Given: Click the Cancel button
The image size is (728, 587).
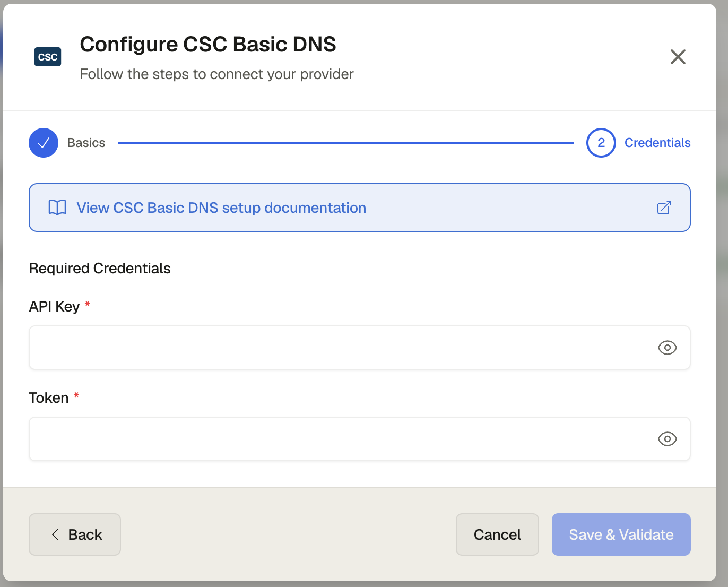Looking at the screenshot, I should [497, 534].
